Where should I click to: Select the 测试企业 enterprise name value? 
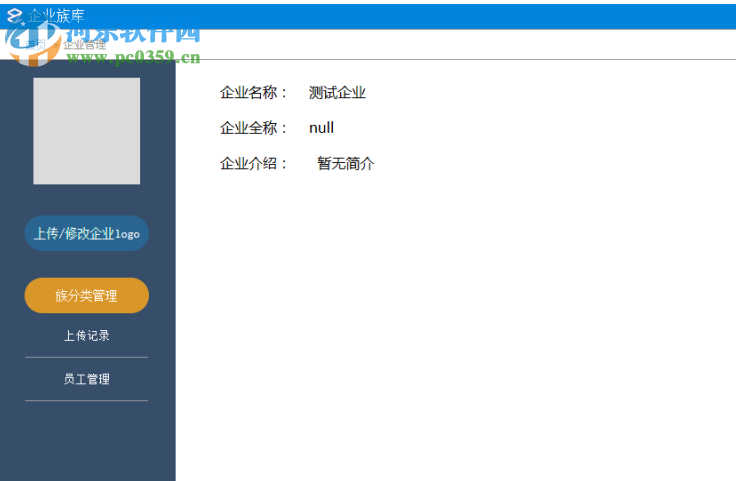point(337,92)
